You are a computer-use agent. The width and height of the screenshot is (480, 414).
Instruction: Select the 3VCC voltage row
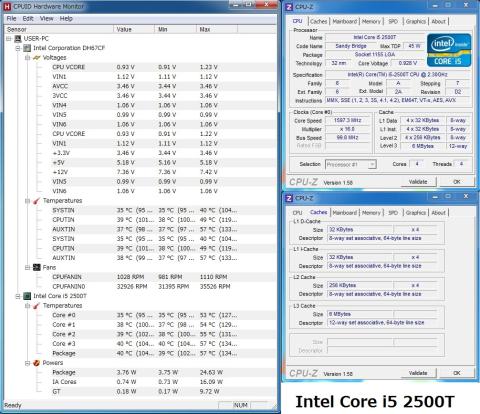[140, 96]
